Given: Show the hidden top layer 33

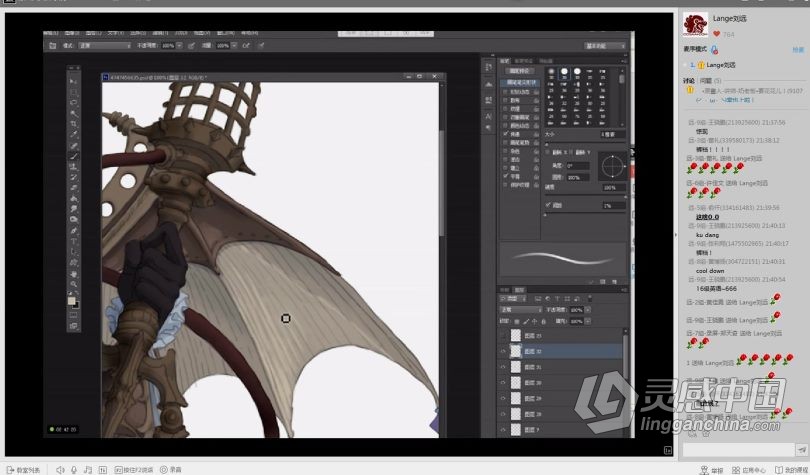Looking at the screenshot, I should tap(503, 336).
